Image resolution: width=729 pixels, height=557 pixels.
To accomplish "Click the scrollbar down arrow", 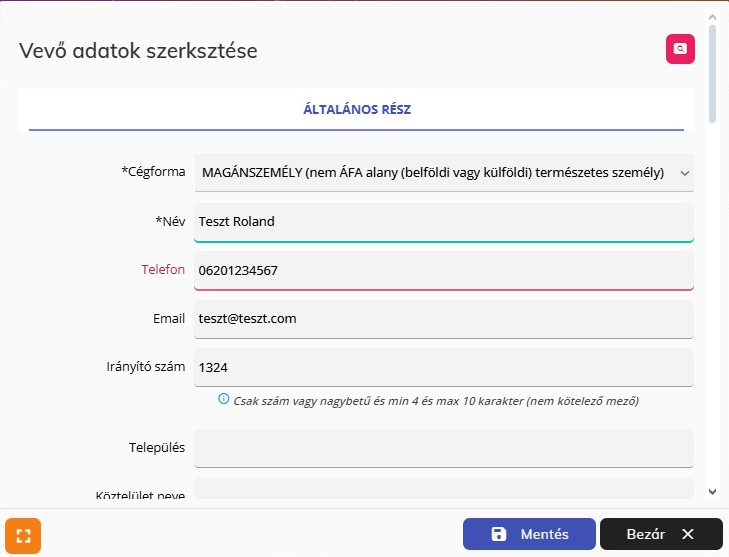I will [712, 491].
